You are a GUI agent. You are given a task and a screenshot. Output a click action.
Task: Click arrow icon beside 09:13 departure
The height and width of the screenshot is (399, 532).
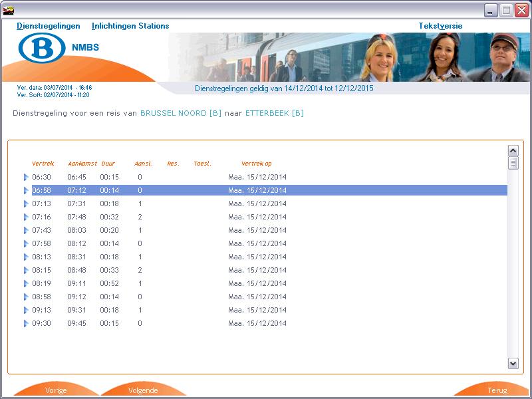26,311
